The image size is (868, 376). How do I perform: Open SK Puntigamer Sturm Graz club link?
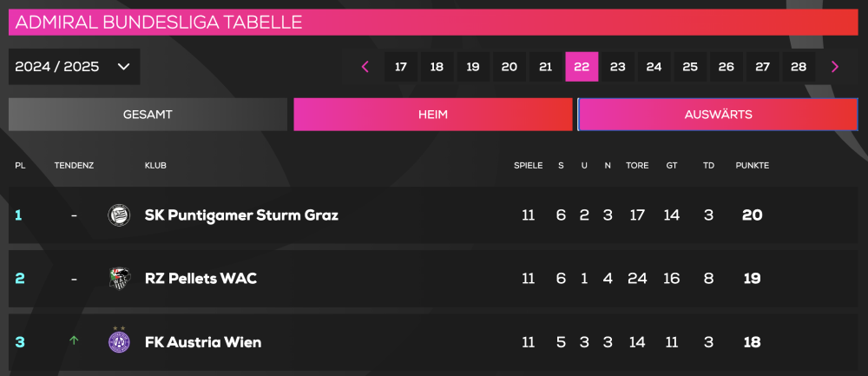pos(241,215)
